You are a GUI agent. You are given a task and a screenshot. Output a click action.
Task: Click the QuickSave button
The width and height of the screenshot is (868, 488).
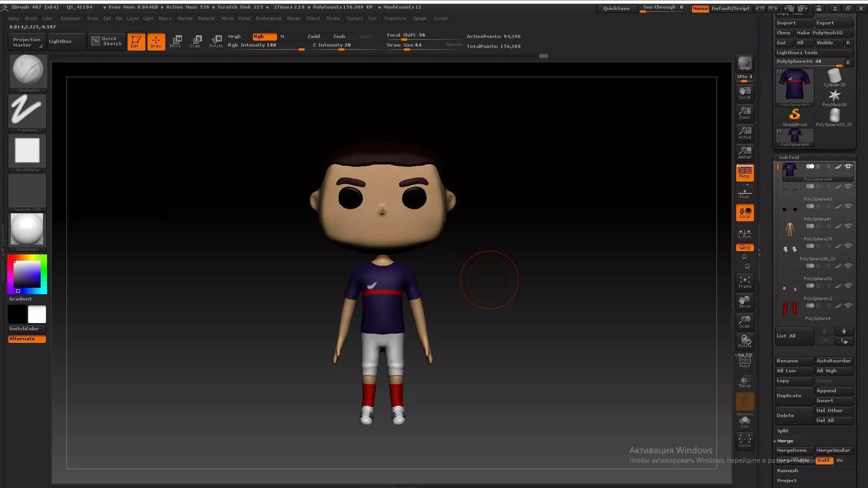[x=616, y=9]
